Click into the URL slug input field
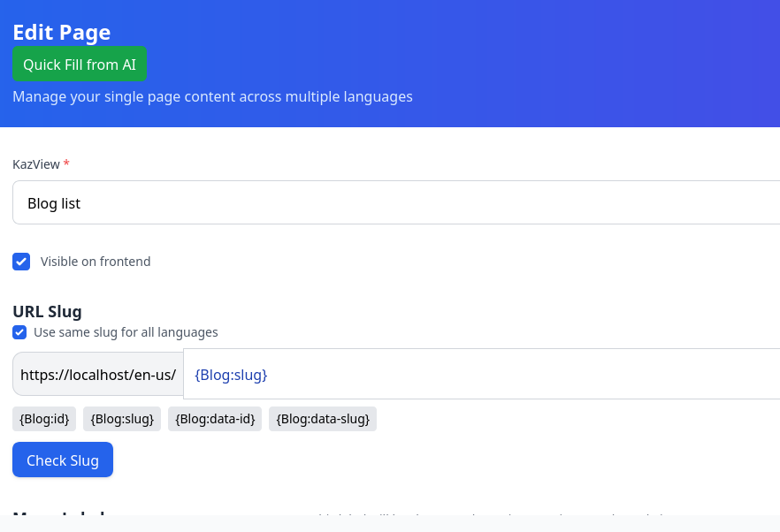 (478, 375)
